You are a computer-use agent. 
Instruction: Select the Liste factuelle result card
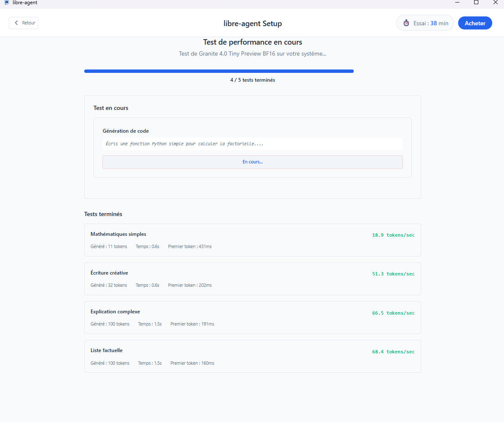tap(253, 356)
